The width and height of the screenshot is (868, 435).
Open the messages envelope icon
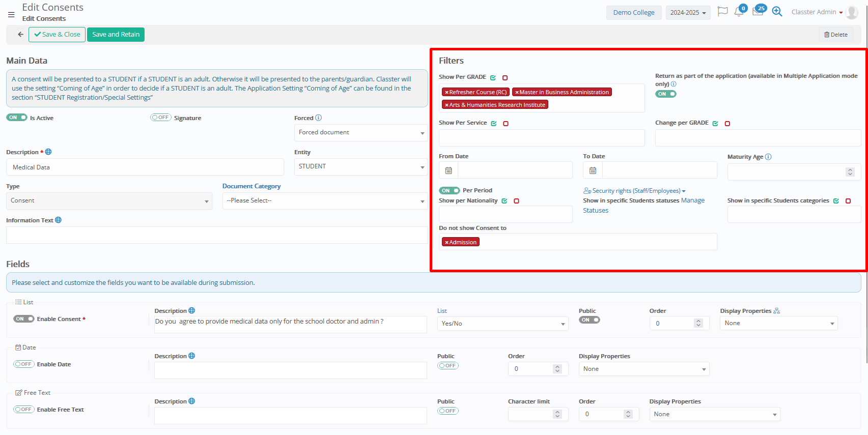(x=758, y=12)
